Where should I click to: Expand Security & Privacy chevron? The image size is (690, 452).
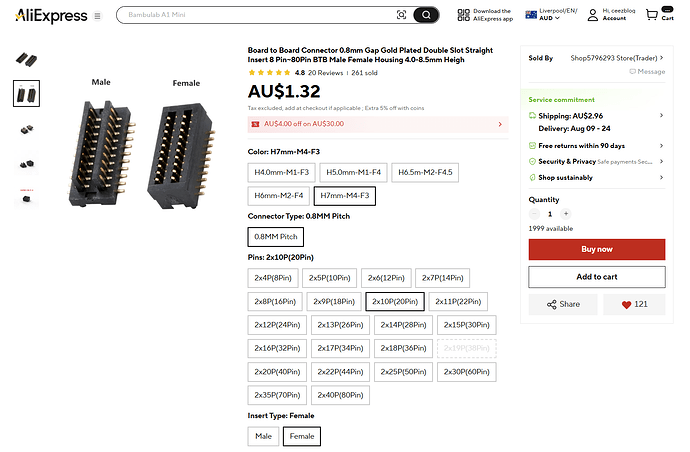[661, 162]
